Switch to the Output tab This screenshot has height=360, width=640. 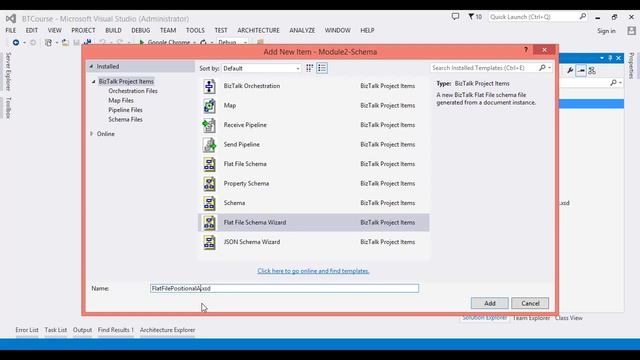coord(82,330)
